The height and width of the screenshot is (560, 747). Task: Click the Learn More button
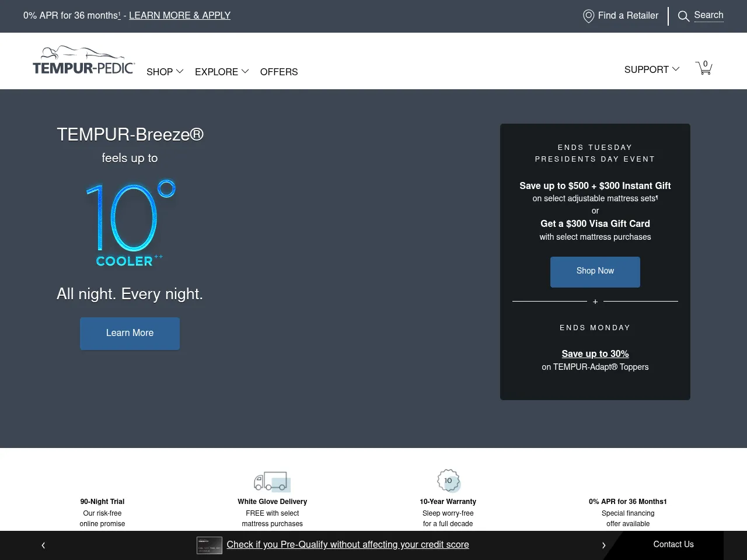130,333
